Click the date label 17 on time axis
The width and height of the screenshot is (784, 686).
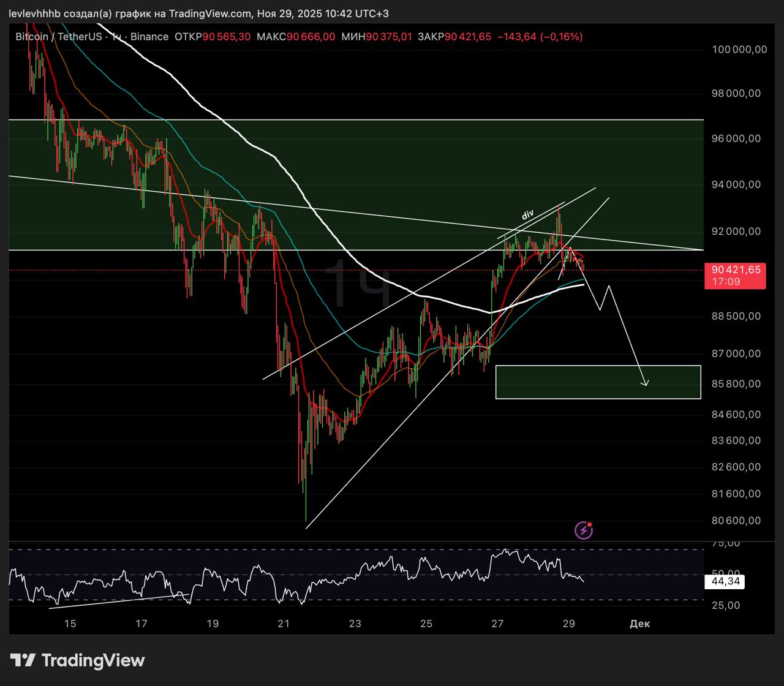point(141,624)
